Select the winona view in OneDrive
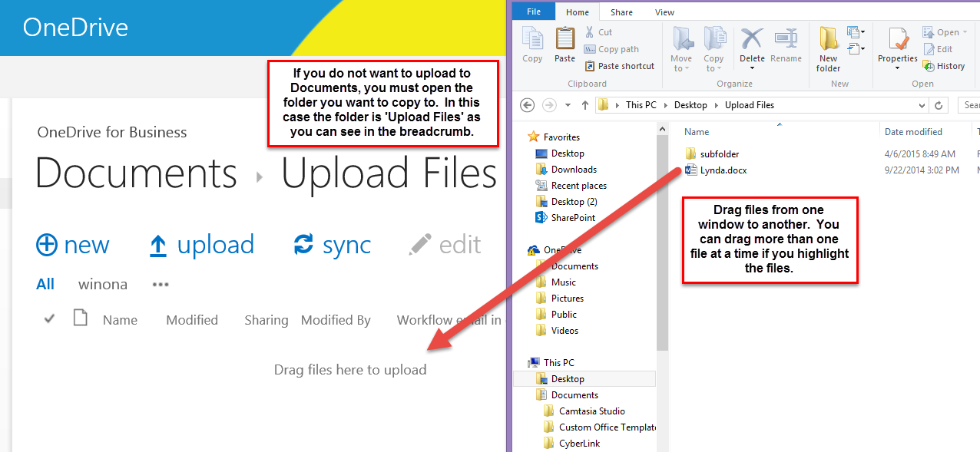 pyautogui.click(x=103, y=284)
